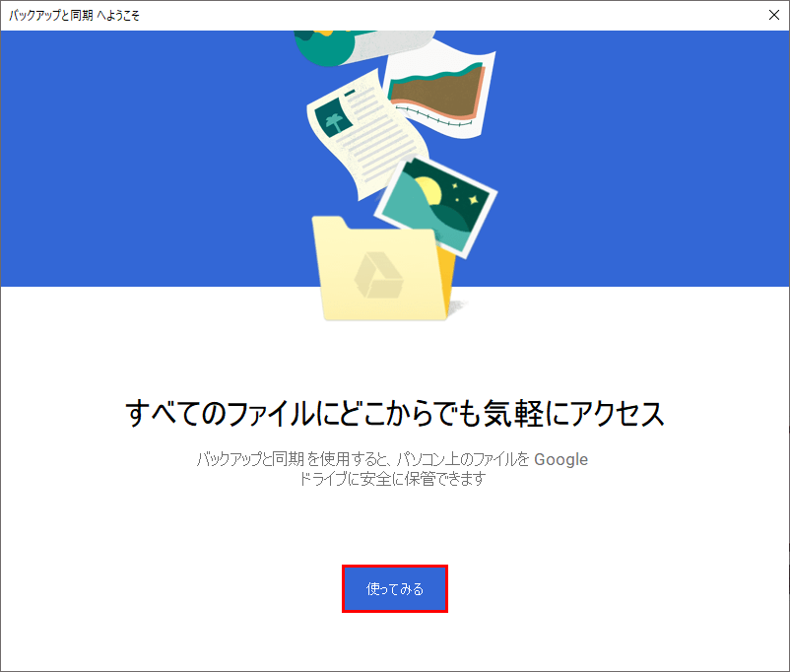This screenshot has width=790, height=672.
Task: Click the text document page illustration
Action: (367, 135)
